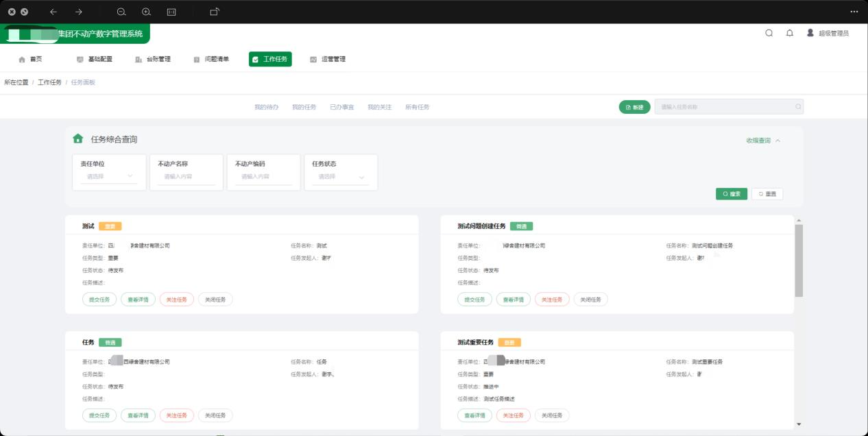
Task: Select the 所有任务 tab
Action: tap(417, 107)
